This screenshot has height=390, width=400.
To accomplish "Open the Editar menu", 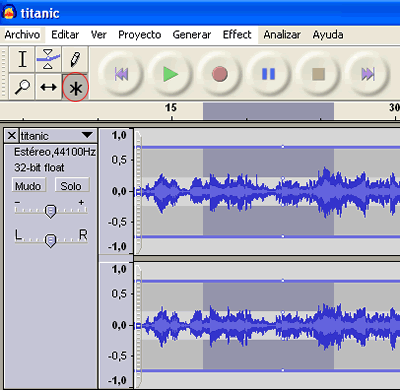I will point(65,34).
